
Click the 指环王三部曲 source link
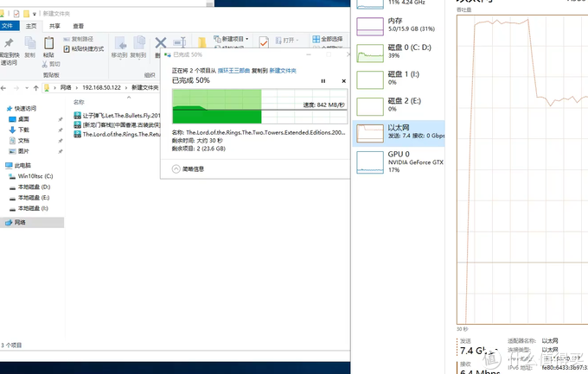pyautogui.click(x=233, y=71)
